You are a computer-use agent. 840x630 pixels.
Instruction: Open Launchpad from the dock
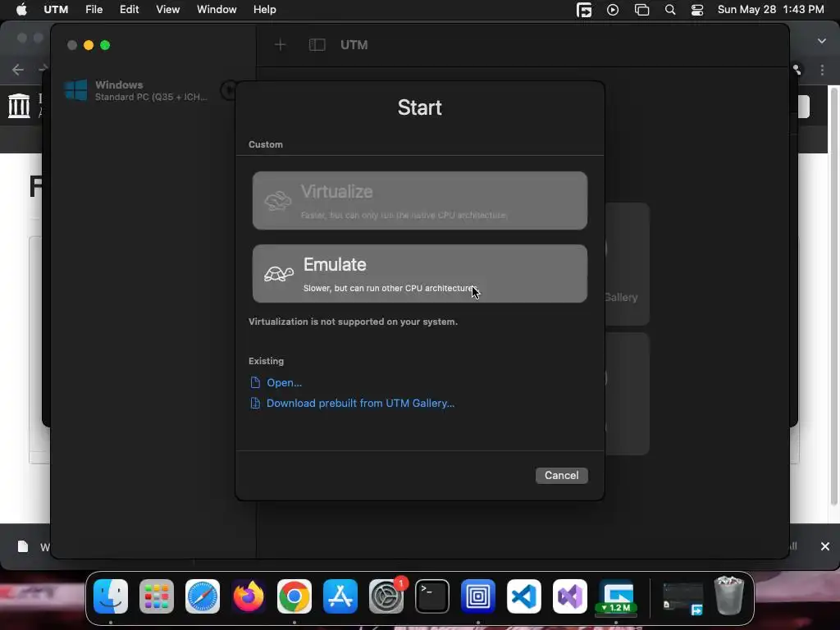(x=157, y=596)
